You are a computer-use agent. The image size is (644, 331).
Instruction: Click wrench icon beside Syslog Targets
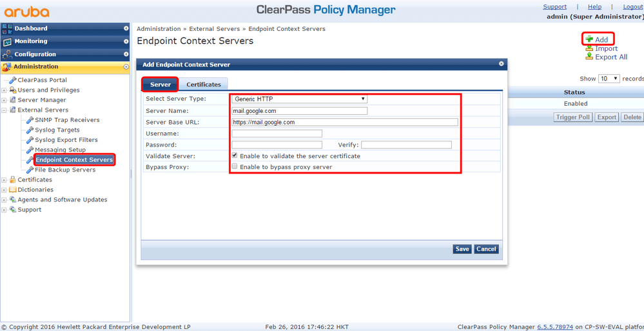click(30, 130)
